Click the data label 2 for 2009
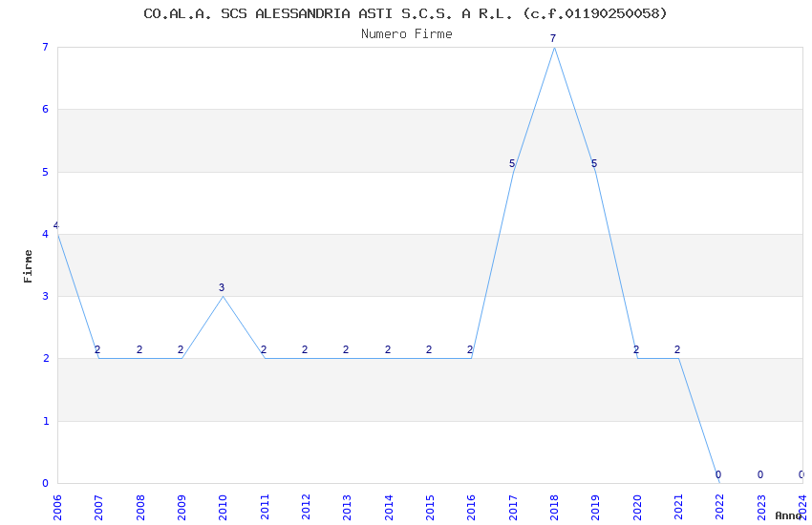 181,349
